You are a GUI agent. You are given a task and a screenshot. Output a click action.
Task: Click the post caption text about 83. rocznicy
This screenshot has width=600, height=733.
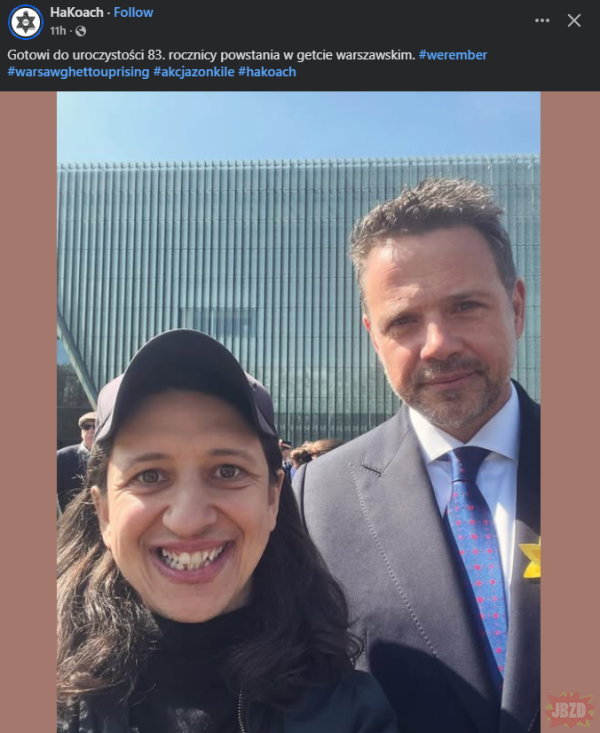point(211,55)
